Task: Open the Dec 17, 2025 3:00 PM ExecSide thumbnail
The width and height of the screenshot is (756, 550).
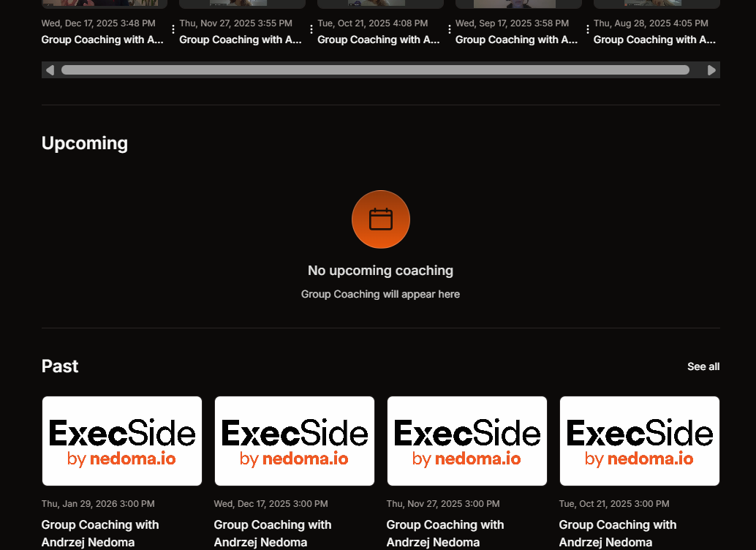Action: [x=295, y=441]
